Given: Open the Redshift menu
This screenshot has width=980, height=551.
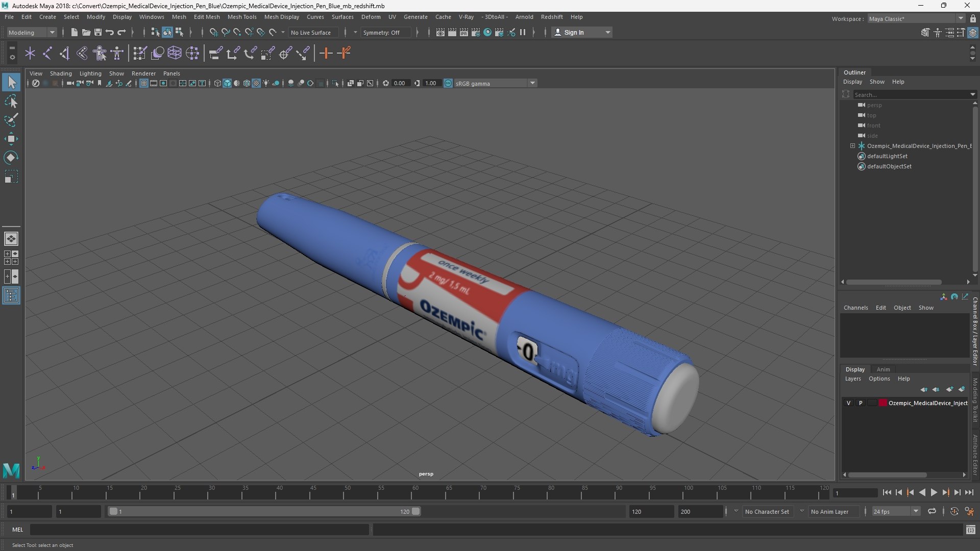Looking at the screenshot, I should [552, 17].
